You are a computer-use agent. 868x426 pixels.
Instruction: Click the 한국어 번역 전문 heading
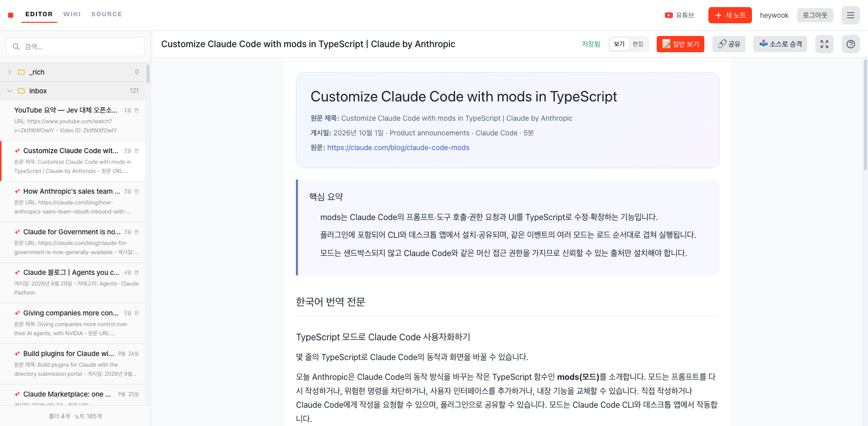[x=330, y=302]
